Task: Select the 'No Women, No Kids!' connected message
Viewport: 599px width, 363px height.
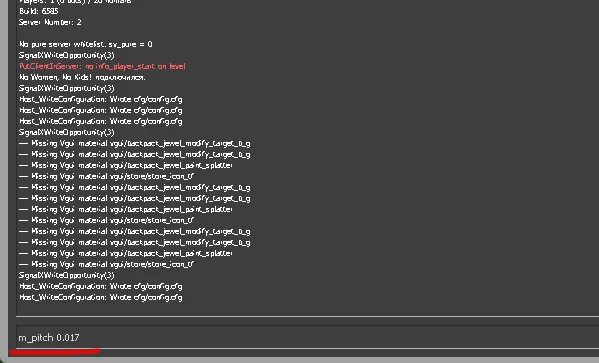Action: point(82,78)
